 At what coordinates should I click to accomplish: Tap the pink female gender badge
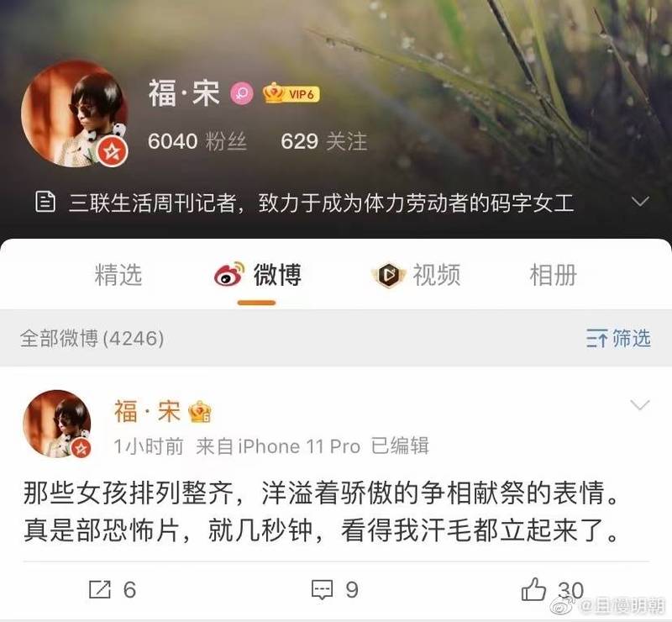click(242, 93)
